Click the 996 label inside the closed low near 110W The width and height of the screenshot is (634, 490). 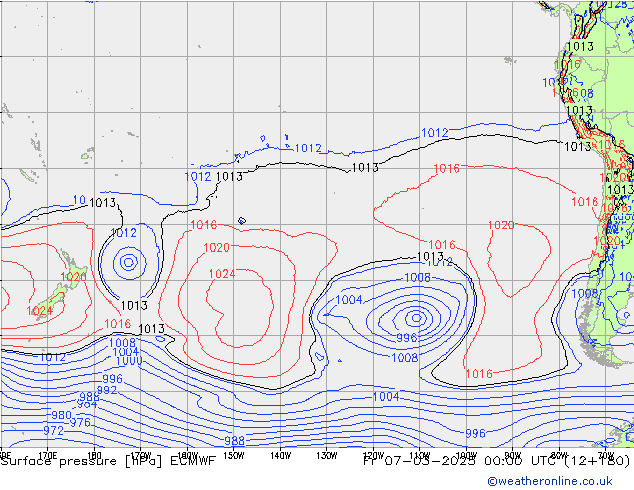[x=406, y=338]
